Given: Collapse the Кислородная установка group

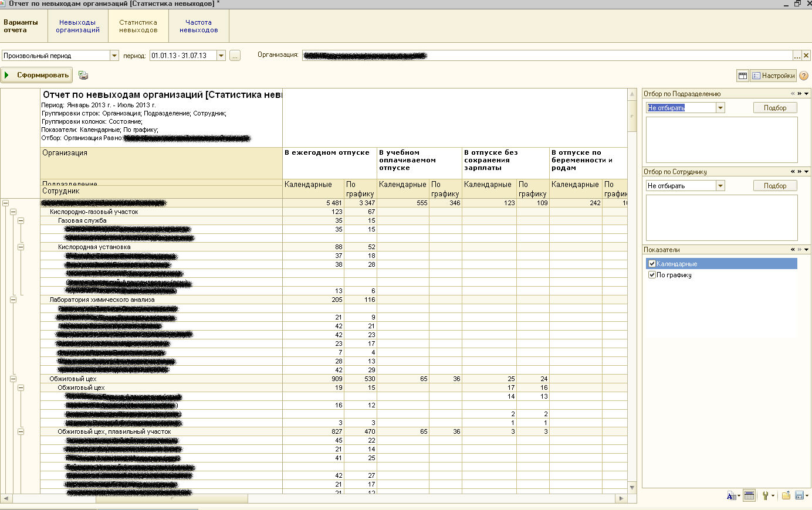Looking at the screenshot, I should (21, 247).
